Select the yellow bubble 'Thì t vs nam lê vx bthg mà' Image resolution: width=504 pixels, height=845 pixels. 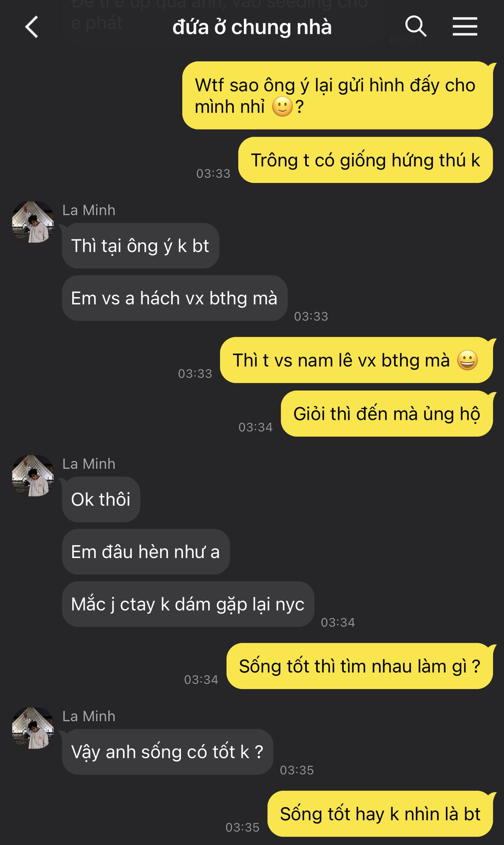pos(357,360)
